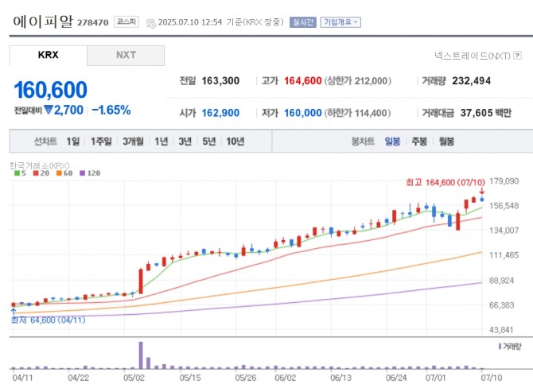
Task: Click the tall volume bar near 05/02
Action: [141, 354]
